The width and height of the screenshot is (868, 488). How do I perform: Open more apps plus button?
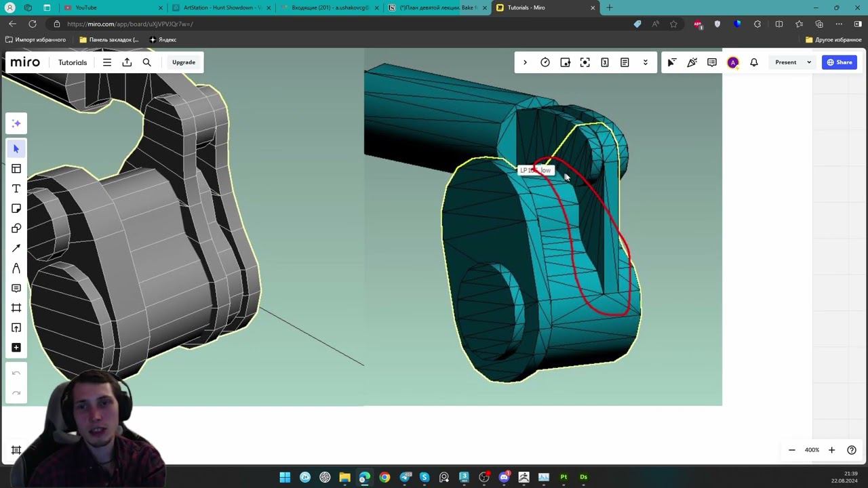click(x=16, y=348)
